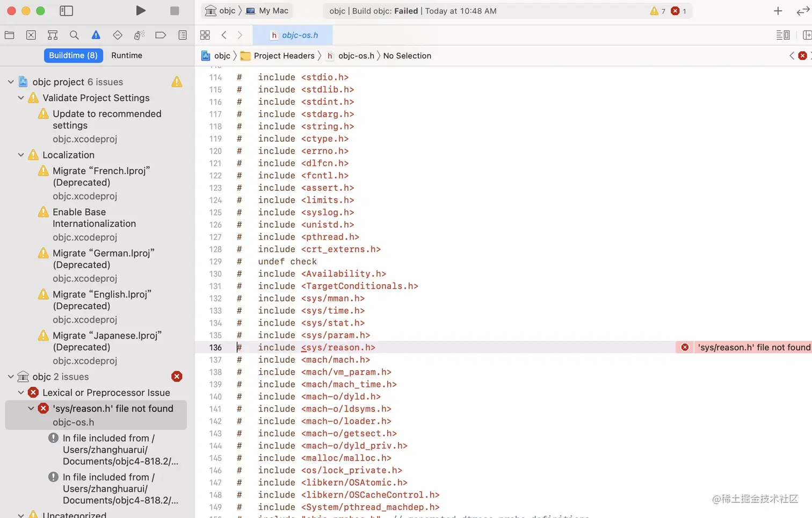The image size is (812, 518).
Task: Go back in editor history
Action: pos(224,35)
